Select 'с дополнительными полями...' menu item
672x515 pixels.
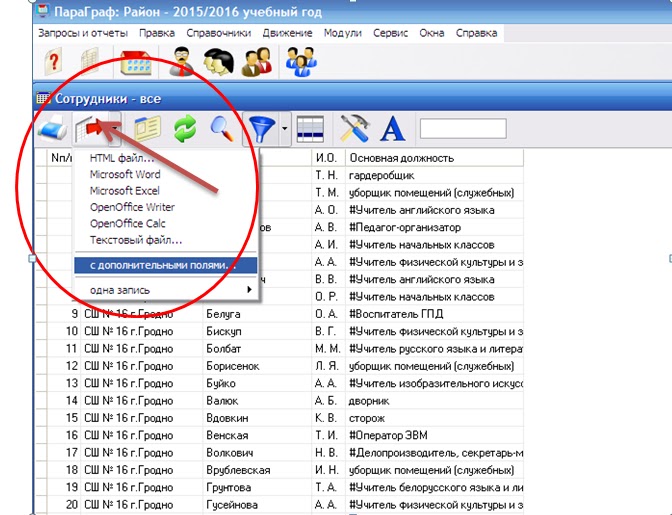tap(166, 265)
